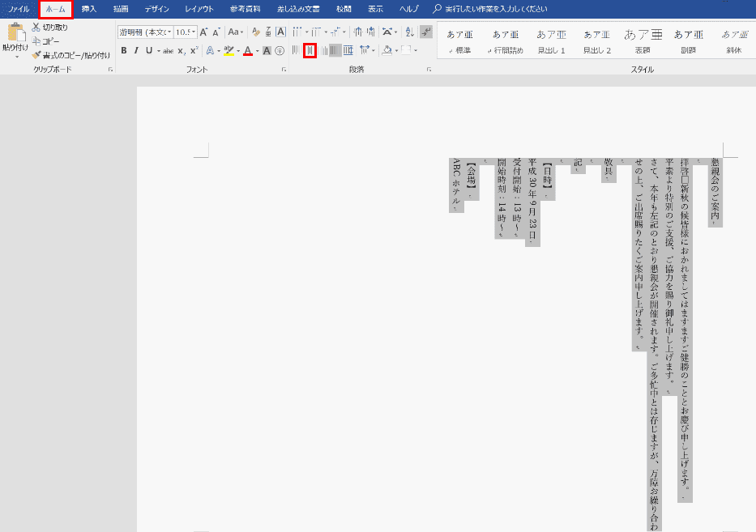Increase font size with the grow font icon
This screenshot has height=532, width=756.
click(204, 32)
